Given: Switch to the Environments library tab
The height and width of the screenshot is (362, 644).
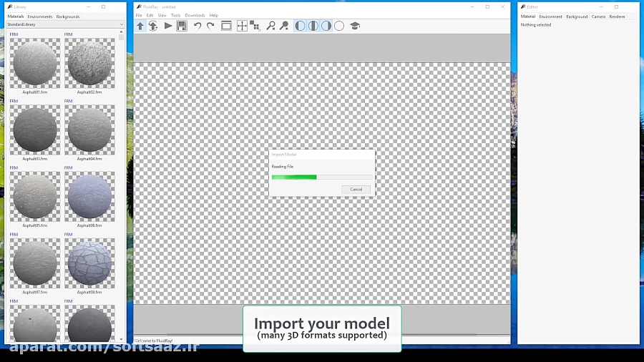Looking at the screenshot, I should pos(40,16).
